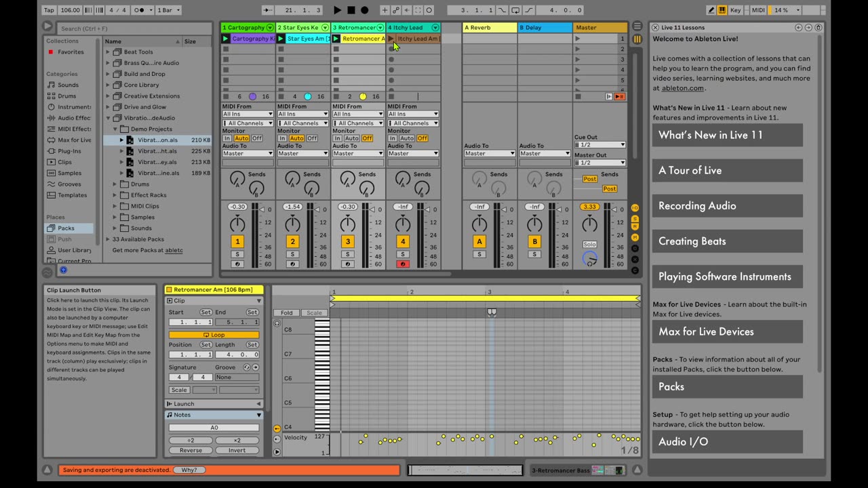Toggle return track A activator
868x488 pixels.
coord(479,241)
